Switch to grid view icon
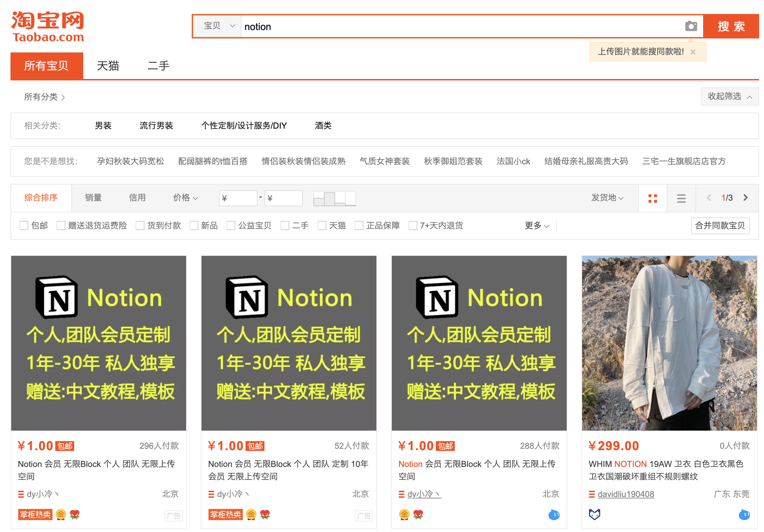764x532 pixels. pyautogui.click(x=652, y=198)
